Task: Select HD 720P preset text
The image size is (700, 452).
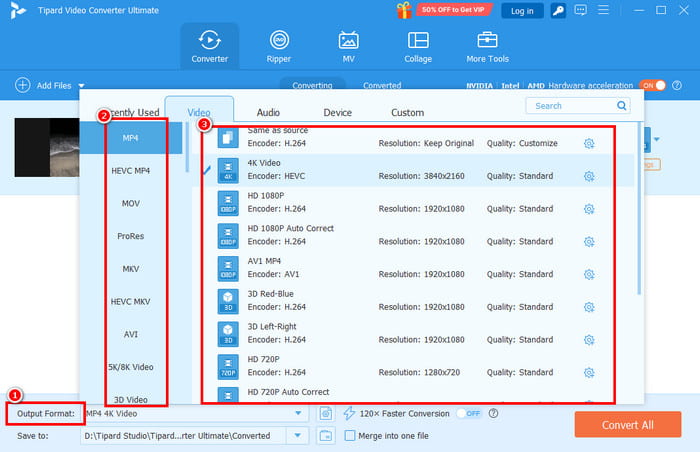Action: pos(263,359)
